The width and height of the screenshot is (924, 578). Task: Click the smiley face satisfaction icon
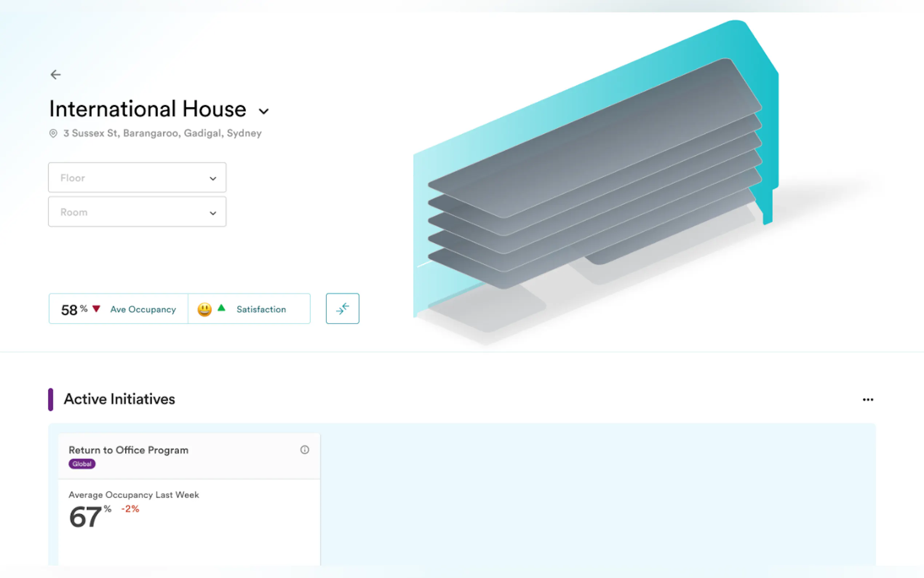tap(204, 309)
